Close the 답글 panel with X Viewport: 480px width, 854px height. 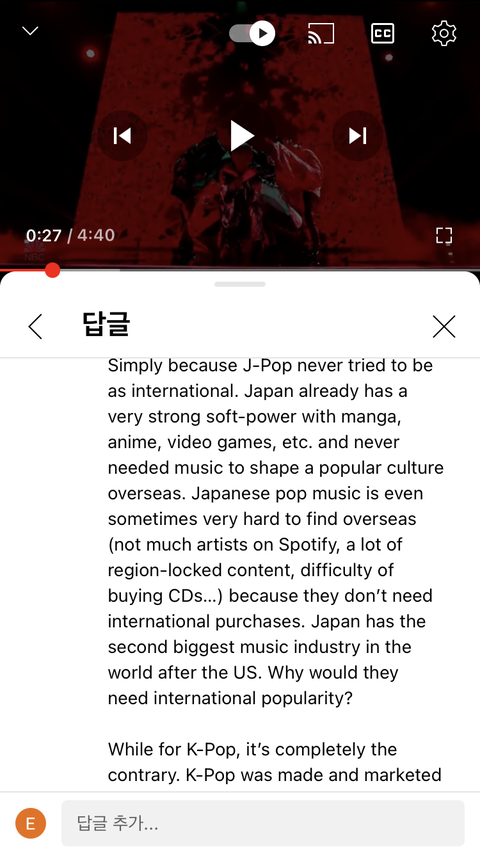444,327
